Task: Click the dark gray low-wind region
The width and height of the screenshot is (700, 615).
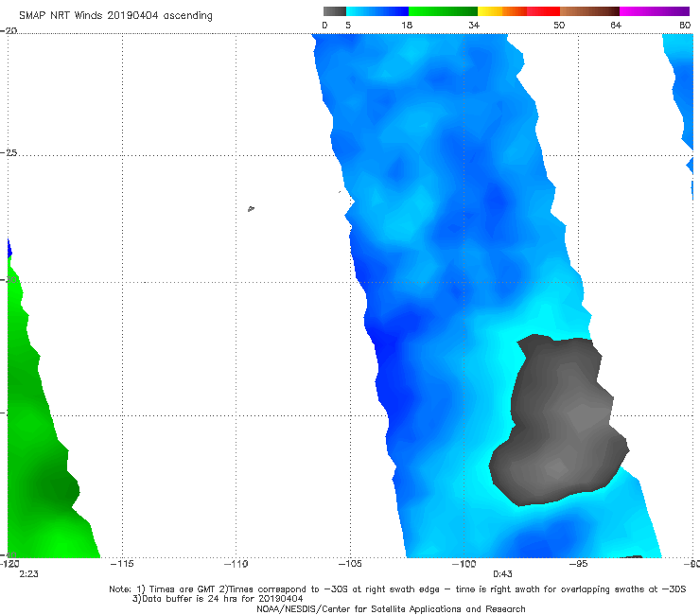Action: 560,420
